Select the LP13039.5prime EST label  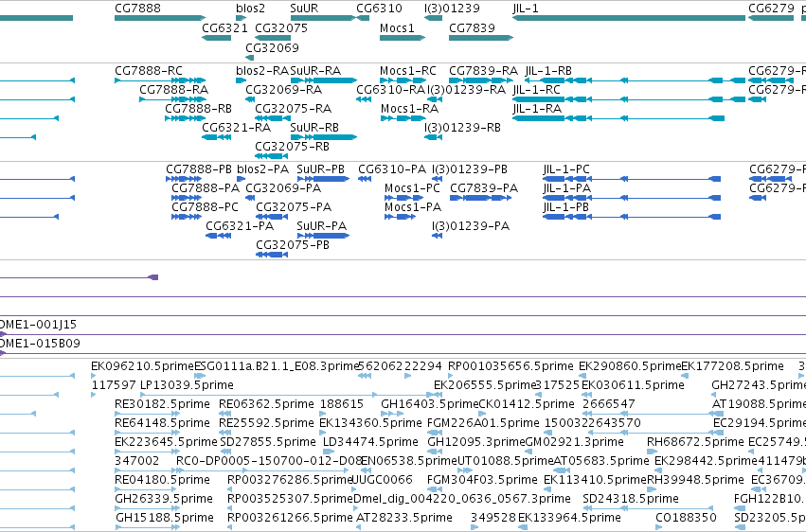187,385
